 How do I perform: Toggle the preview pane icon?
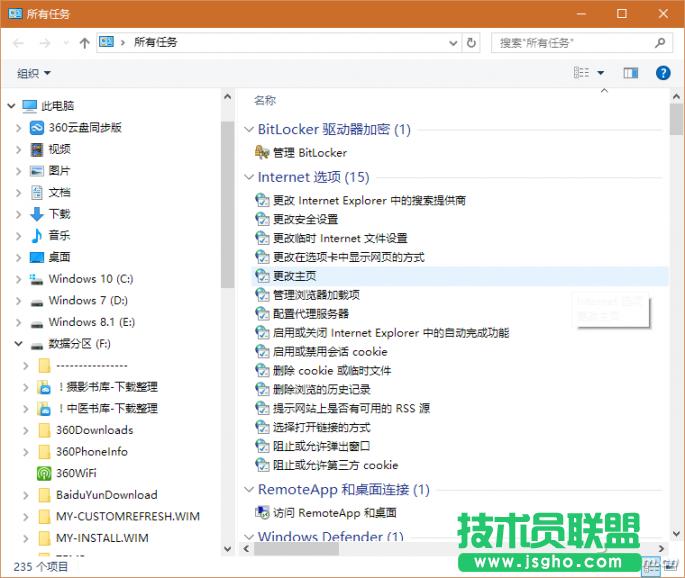tap(630, 73)
